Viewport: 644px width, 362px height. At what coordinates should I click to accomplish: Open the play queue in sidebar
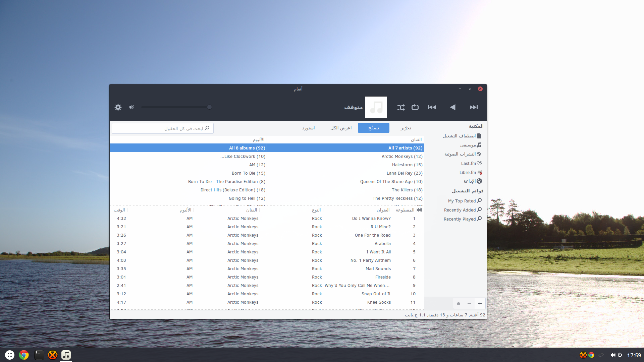click(x=462, y=136)
